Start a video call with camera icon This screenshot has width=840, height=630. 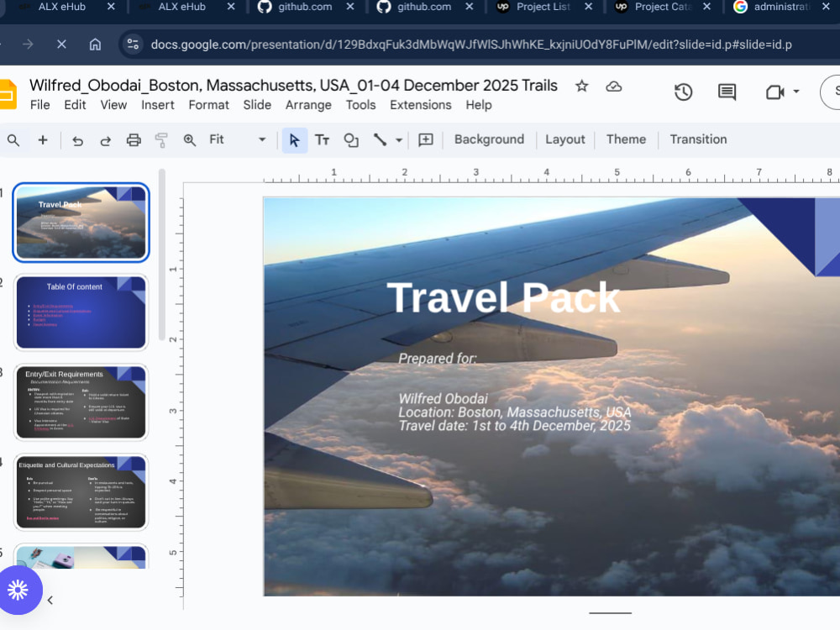click(x=774, y=92)
